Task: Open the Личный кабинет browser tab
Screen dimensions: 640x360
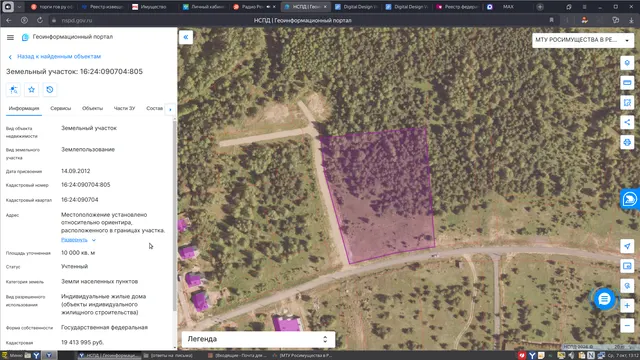Action: 204,7
